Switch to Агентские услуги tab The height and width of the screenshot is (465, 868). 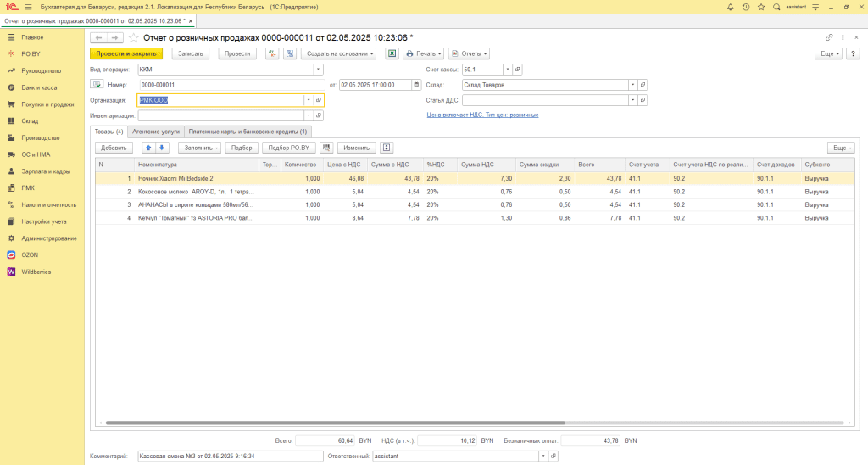[156, 132]
